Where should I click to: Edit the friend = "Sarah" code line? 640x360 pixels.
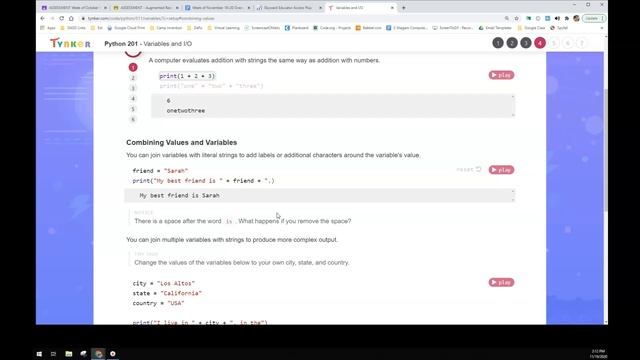coord(160,171)
